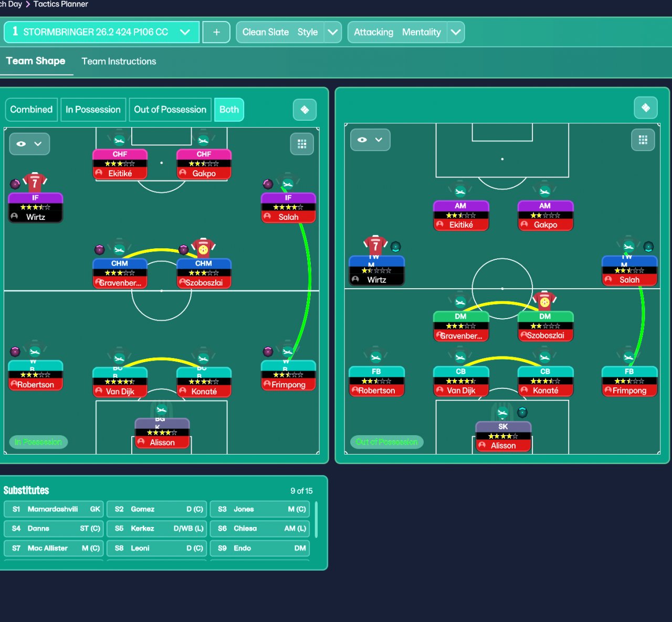Screen dimensions: 672x622
Task: Select Wirtz's number 7 shirt on in-possession pitch
Action: 35,182
